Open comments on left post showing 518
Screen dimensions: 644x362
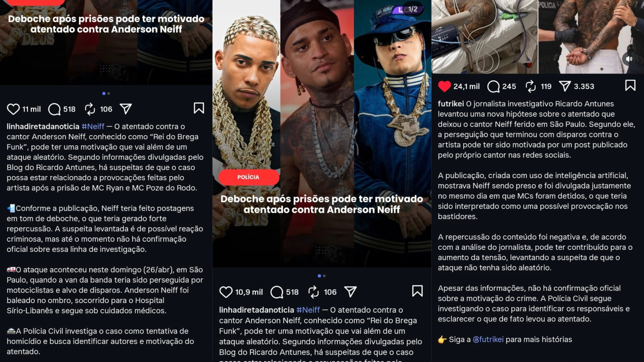[54, 109]
